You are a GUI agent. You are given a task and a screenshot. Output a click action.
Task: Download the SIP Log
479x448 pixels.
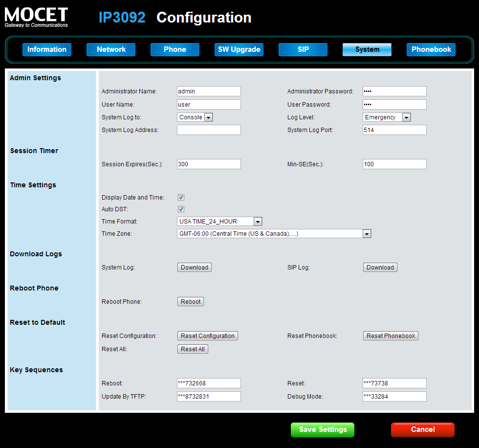(x=380, y=268)
